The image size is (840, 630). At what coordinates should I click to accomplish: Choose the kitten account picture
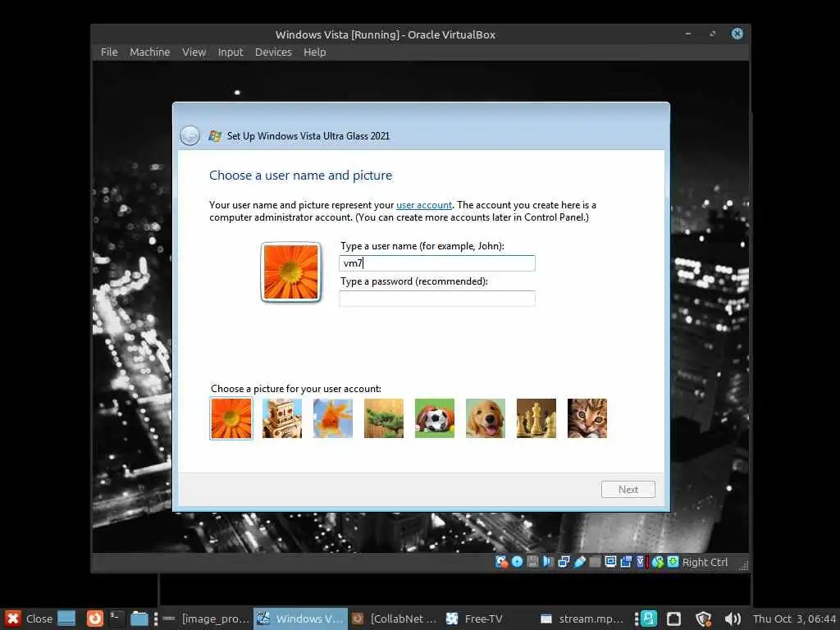[587, 418]
